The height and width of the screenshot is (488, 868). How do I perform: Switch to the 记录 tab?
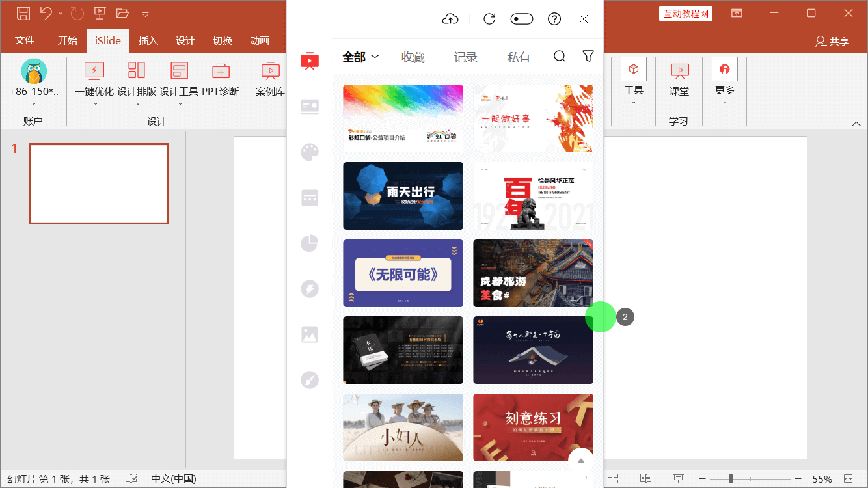(465, 57)
